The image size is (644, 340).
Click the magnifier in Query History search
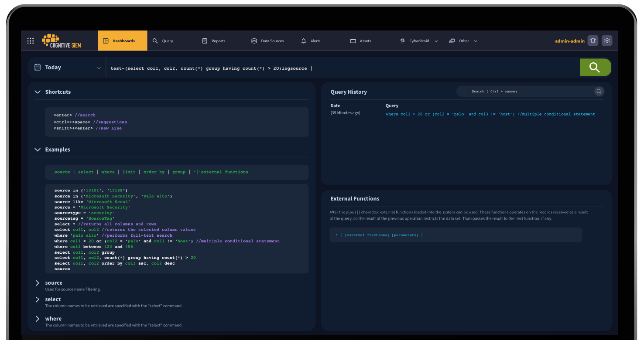599,92
